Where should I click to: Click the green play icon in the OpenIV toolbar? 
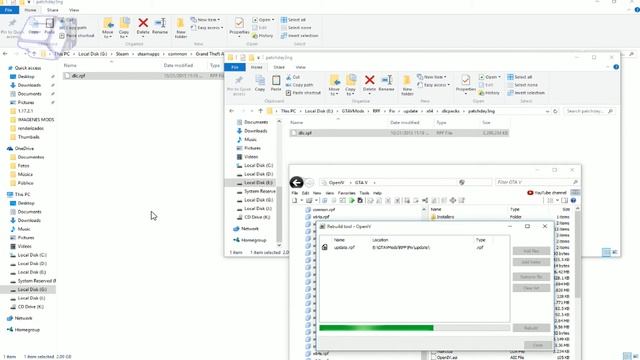point(351,200)
